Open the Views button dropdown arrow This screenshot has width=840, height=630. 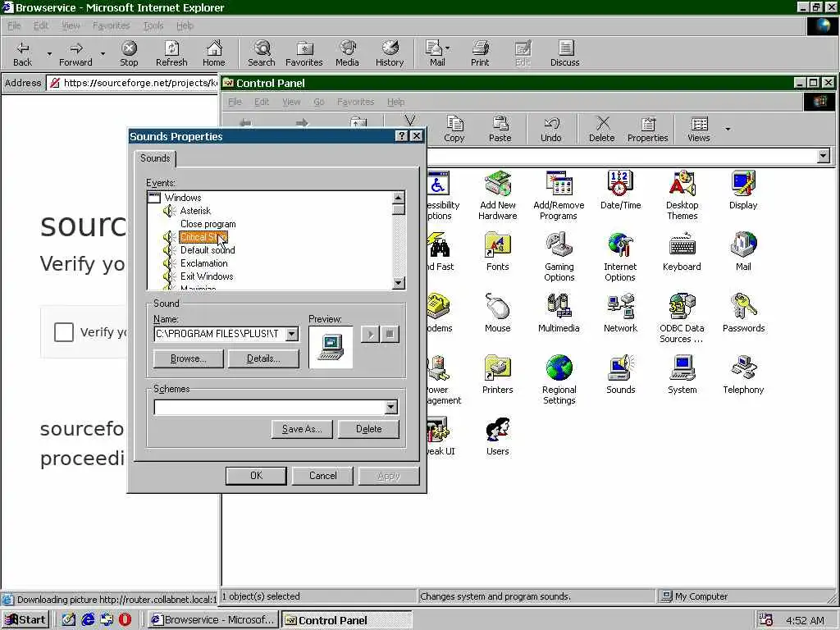coord(728,129)
